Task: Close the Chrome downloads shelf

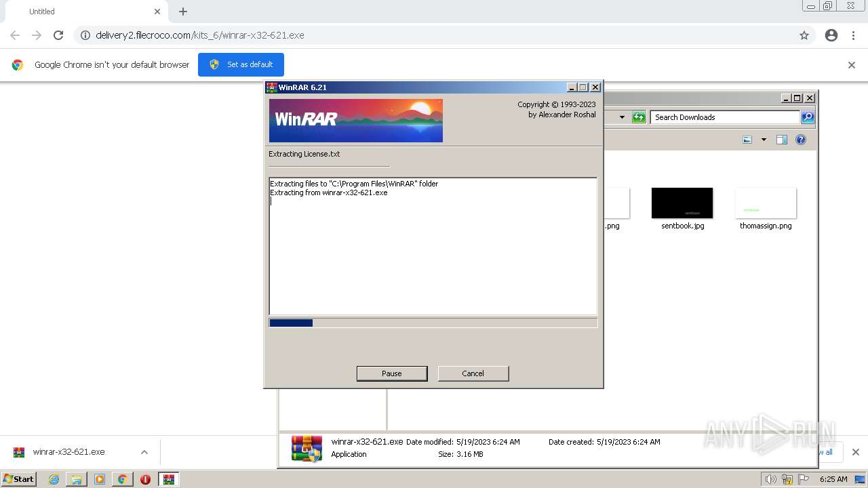Action: point(856,452)
